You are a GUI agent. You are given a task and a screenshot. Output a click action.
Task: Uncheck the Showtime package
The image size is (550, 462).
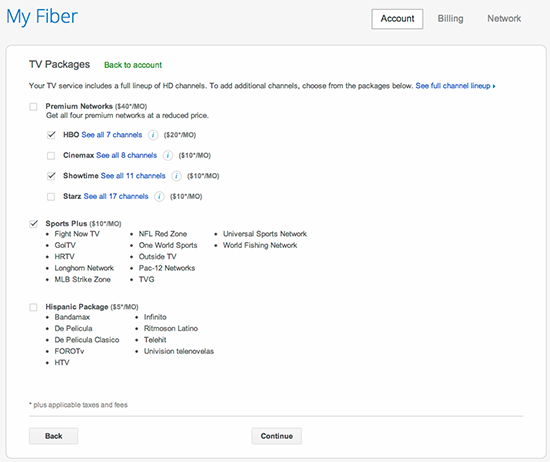(x=51, y=176)
